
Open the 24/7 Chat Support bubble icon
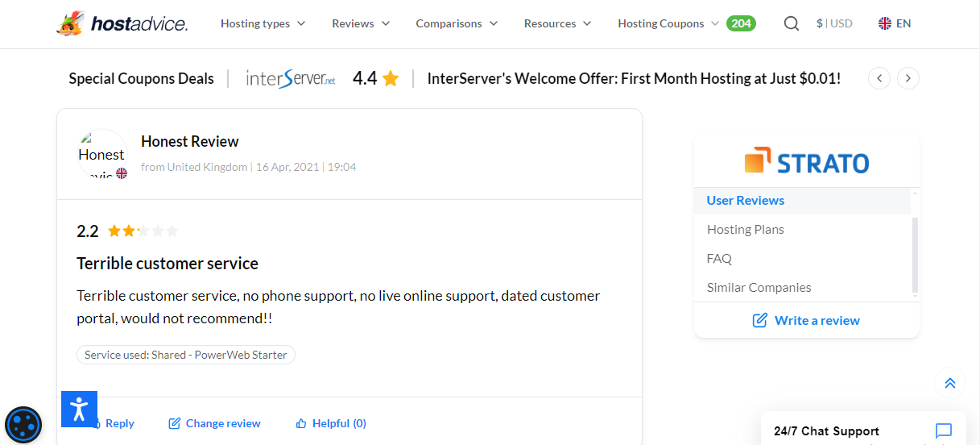(944, 430)
